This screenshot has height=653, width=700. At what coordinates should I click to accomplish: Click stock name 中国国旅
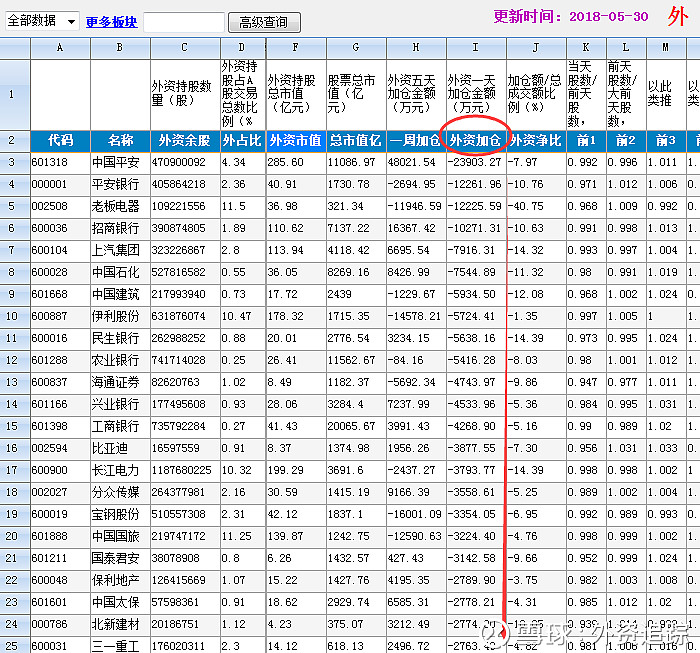(x=115, y=536)
